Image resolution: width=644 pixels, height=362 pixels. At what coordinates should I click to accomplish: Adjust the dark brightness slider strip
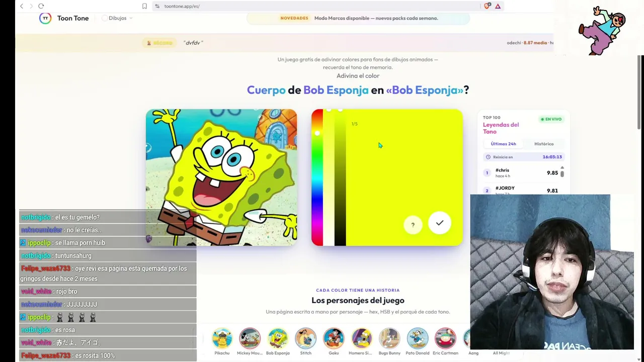(340, 177)
